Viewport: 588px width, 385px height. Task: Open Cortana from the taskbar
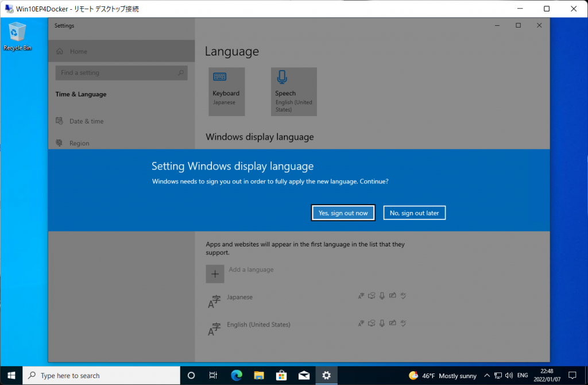pos(191,375)
